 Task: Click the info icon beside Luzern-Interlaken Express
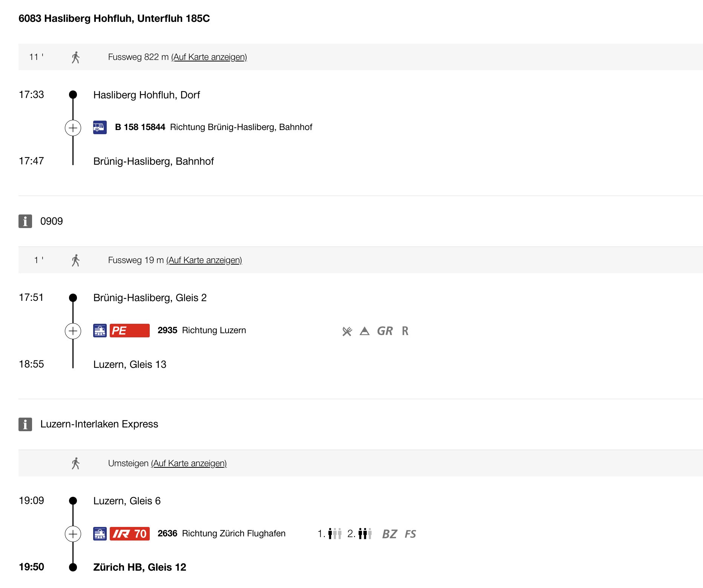(25, 424)
